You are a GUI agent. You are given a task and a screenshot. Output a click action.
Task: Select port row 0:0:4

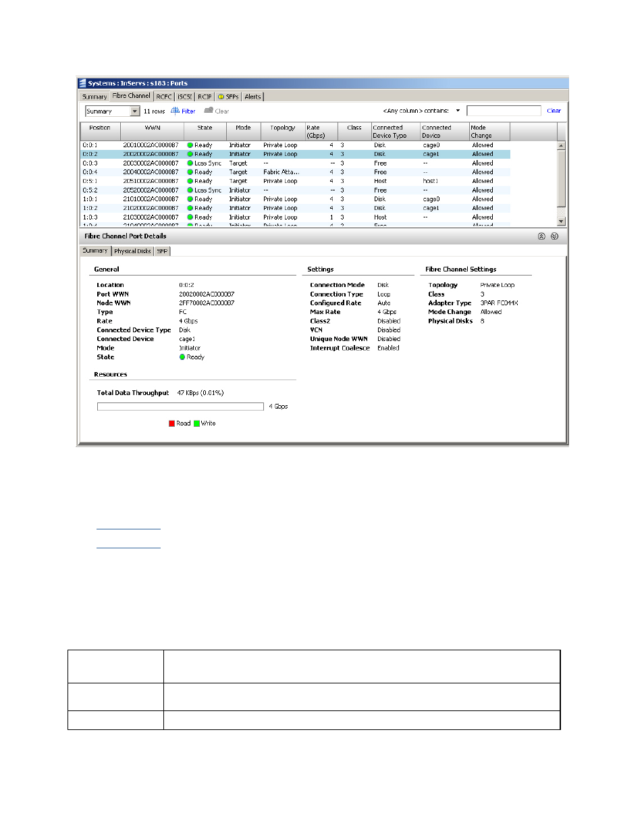[295, 172]
